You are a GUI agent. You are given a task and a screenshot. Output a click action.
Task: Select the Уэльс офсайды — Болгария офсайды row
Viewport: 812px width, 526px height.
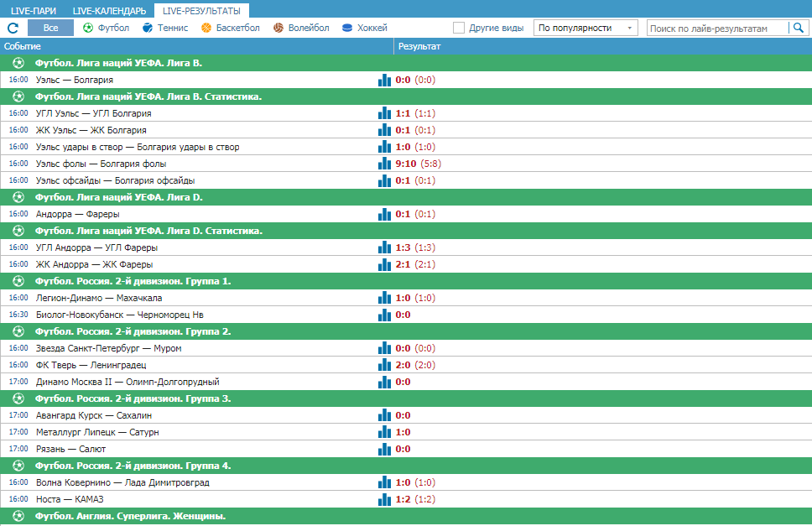point(406,180)
